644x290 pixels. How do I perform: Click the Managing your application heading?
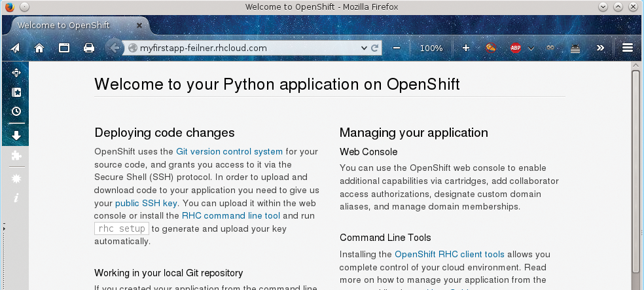pos(414,133)
